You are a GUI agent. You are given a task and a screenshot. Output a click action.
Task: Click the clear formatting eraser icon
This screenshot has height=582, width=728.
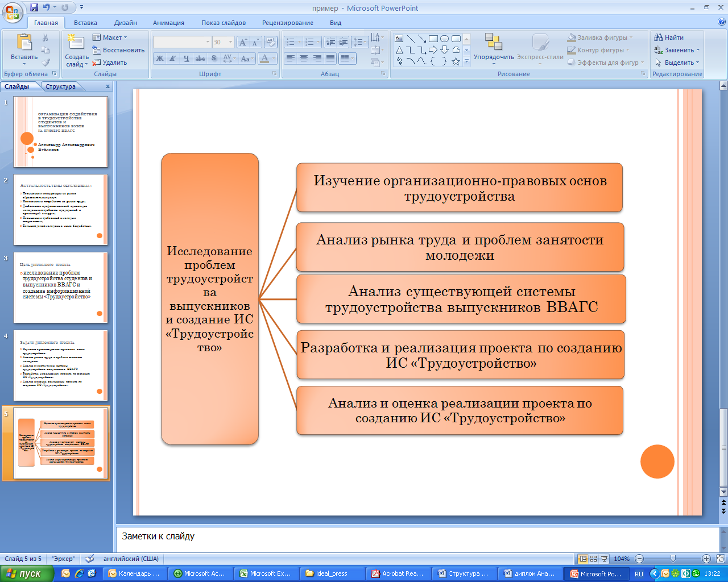pyautogui.click(x=271, y=42)
